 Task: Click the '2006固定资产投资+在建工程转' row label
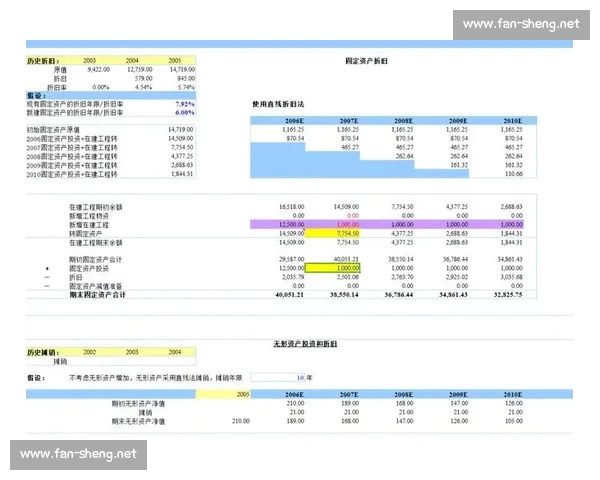(x=72, y=139)
